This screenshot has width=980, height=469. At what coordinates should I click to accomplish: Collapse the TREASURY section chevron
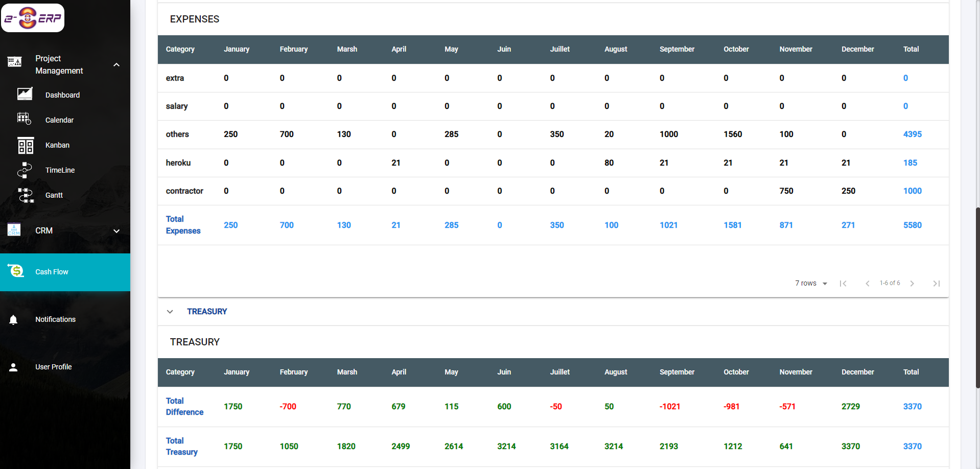point(170,312)
